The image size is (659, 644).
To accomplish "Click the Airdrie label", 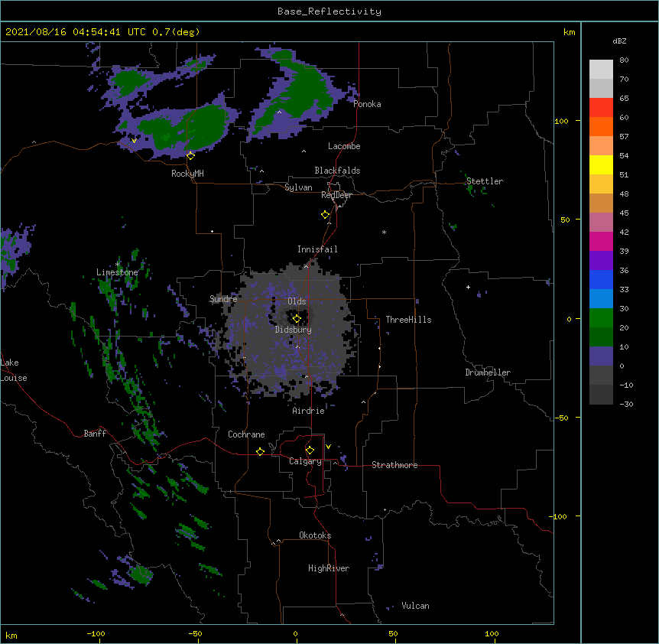I will click(x=309, y=411).
